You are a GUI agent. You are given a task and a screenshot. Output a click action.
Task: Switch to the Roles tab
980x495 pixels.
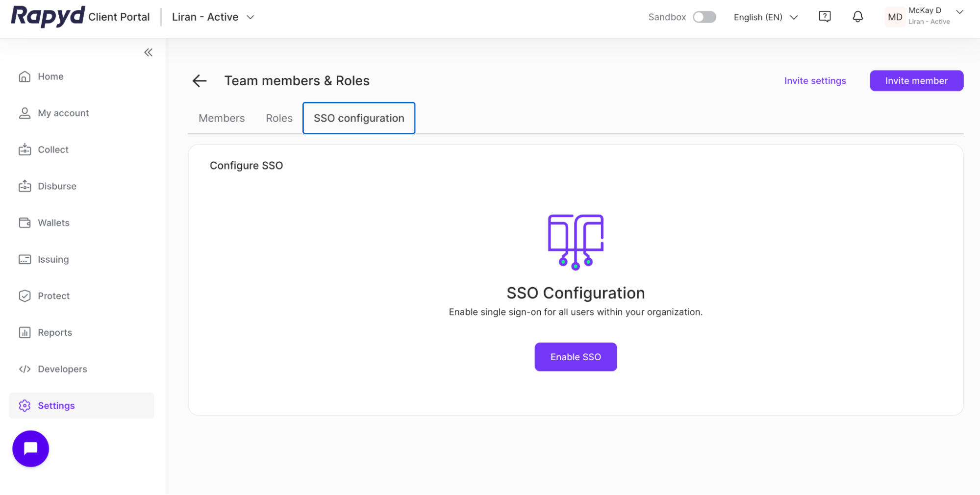279,118
